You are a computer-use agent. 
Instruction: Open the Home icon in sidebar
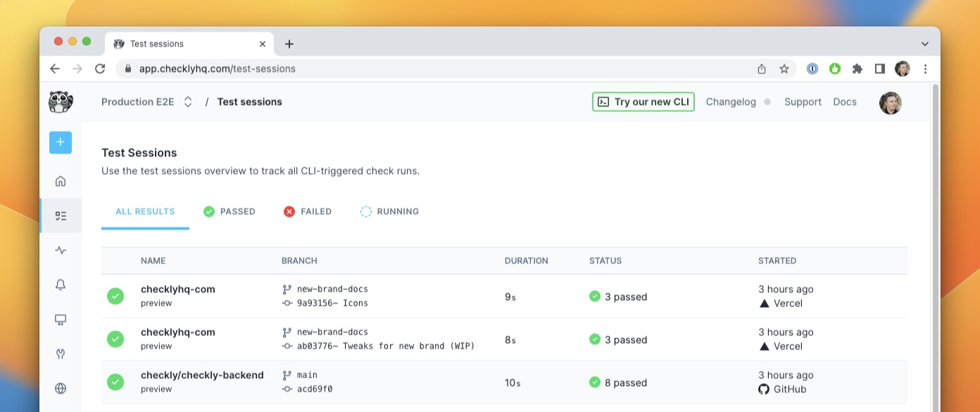pyautogui.click(x=61, y=181)
